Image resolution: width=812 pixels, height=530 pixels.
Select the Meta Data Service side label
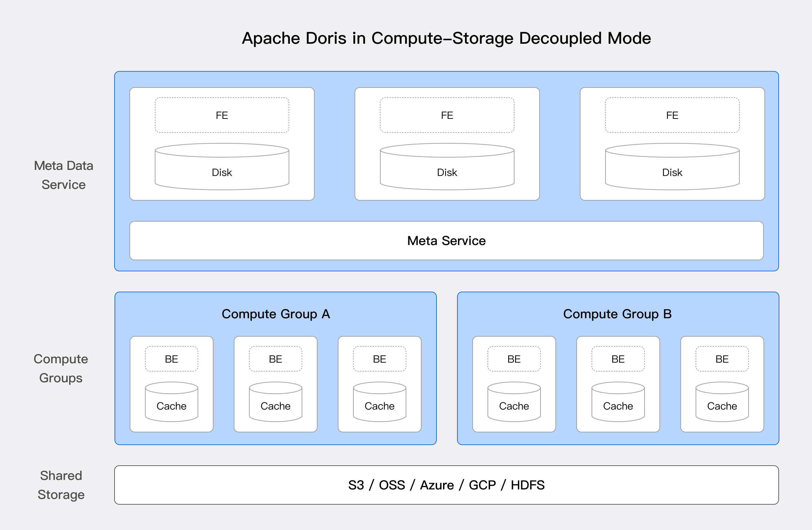tap(63, 175)
